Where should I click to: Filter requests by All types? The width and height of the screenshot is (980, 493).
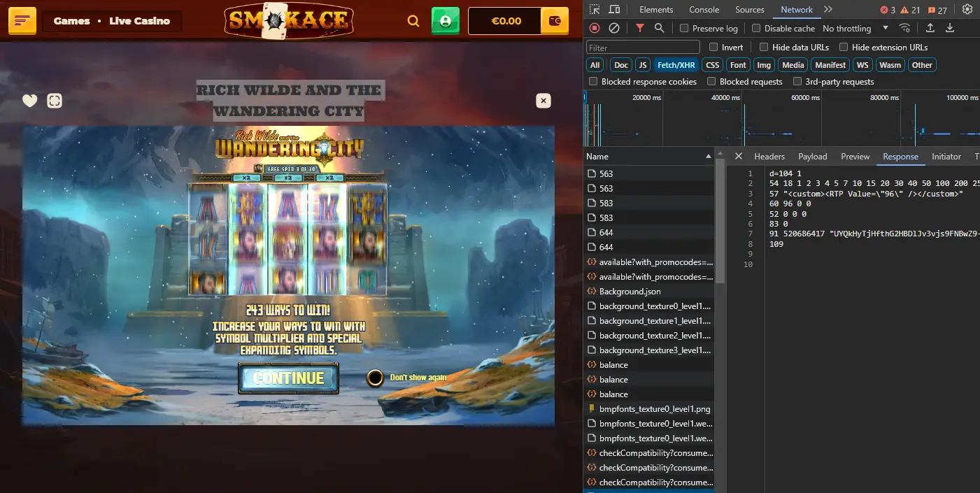[x=595, y=65]
